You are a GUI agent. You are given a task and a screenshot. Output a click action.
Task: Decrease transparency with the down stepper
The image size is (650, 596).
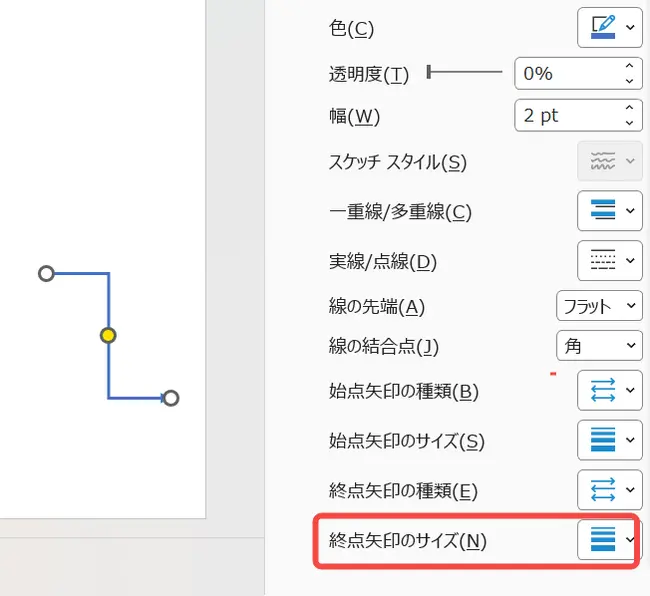tap(629, 81)
